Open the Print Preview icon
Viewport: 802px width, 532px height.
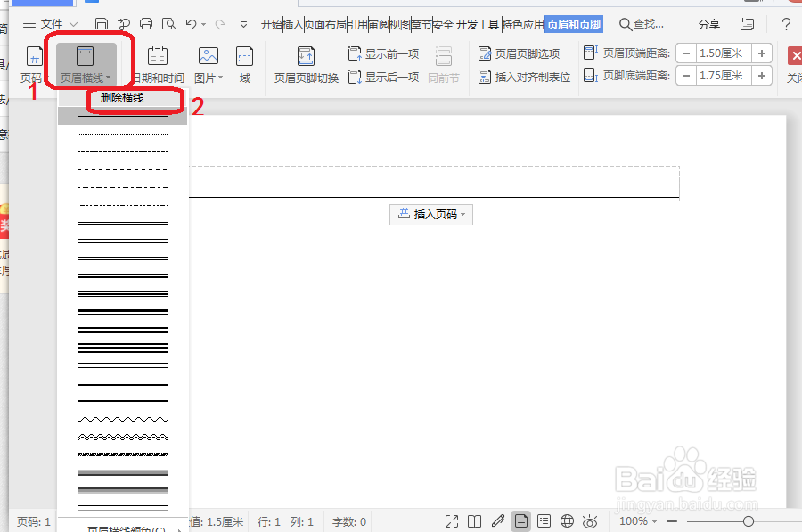[168, 24]
